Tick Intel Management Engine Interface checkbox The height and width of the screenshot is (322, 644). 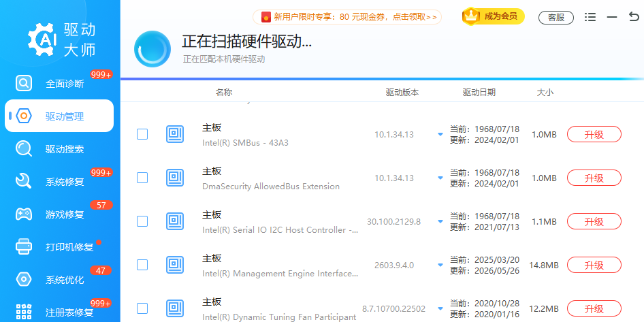142,265
